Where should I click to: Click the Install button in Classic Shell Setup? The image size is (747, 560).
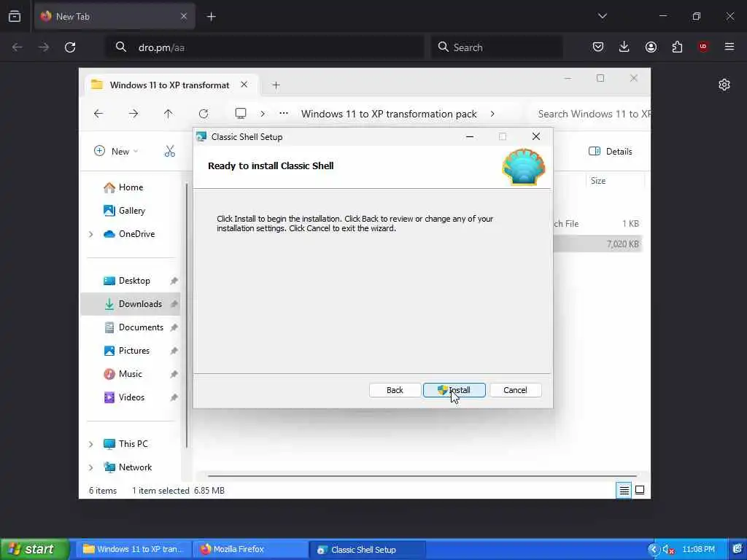(454, 390)
